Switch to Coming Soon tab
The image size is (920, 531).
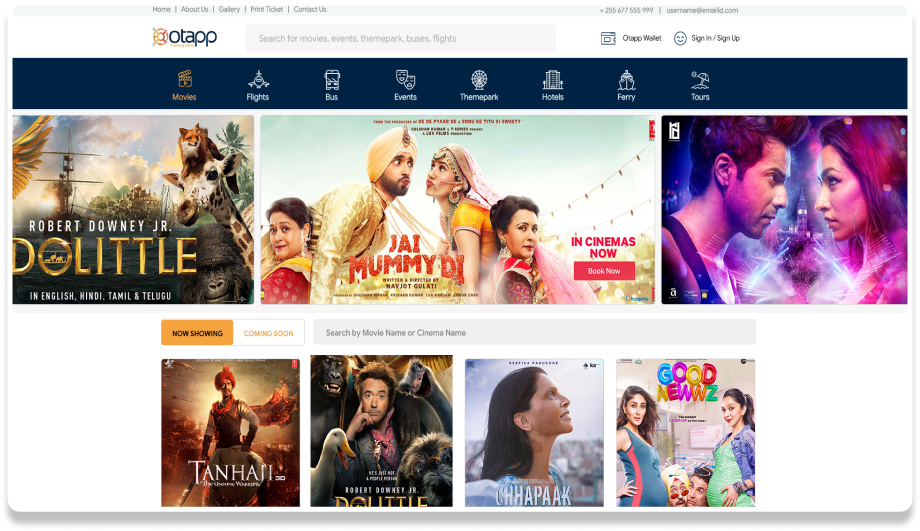(269, 333)
